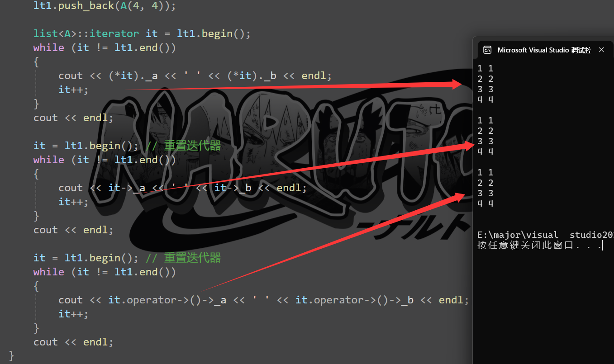Click the it->_a expression in the code

pos(127,188)
